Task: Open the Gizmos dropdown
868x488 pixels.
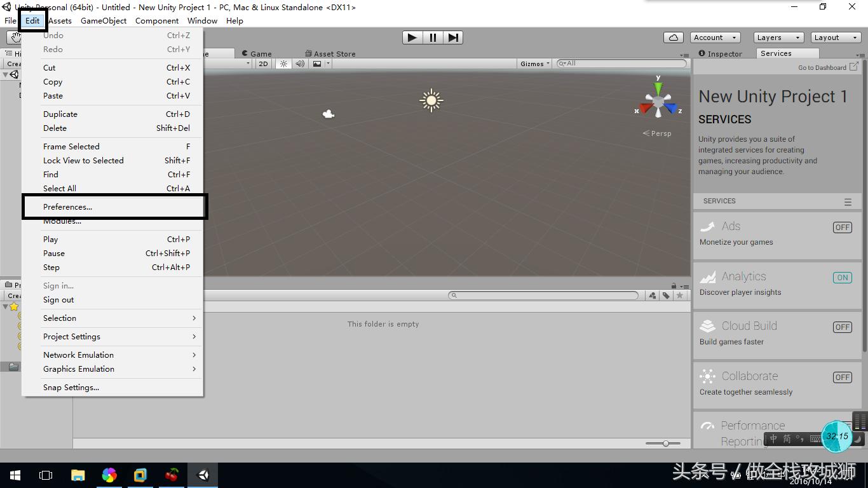Action: point(532,63)
